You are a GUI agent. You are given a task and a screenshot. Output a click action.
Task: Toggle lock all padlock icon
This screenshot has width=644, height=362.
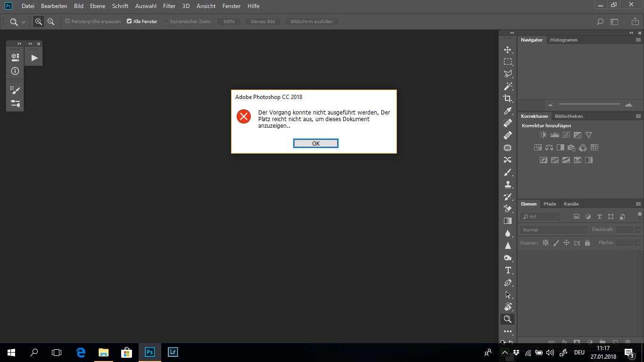pyautogui.click(x=587, y=243)
